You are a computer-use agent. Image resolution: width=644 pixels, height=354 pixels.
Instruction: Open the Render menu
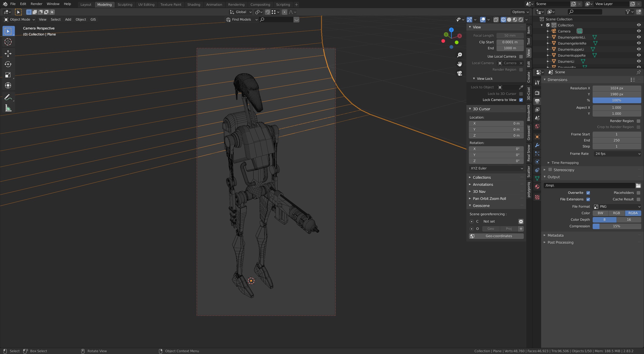36,4
